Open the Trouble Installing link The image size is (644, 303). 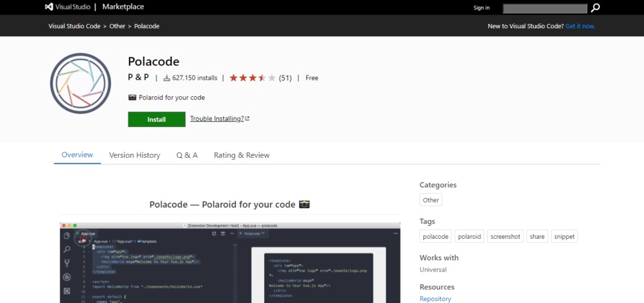tap(216, 118)
